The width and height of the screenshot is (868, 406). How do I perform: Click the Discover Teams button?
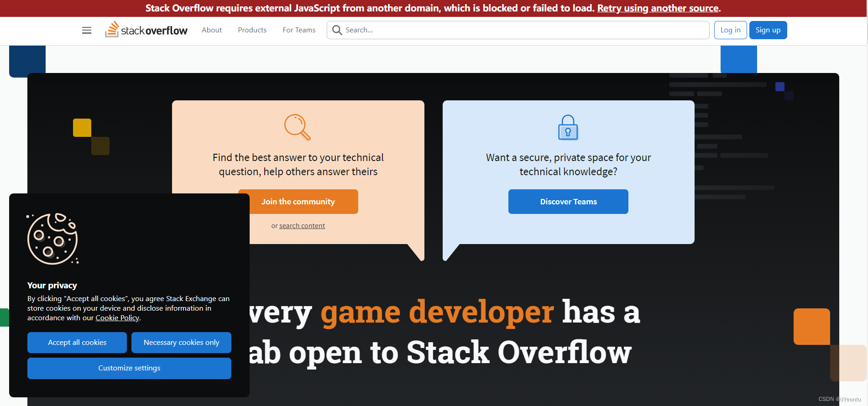(568, 202)
